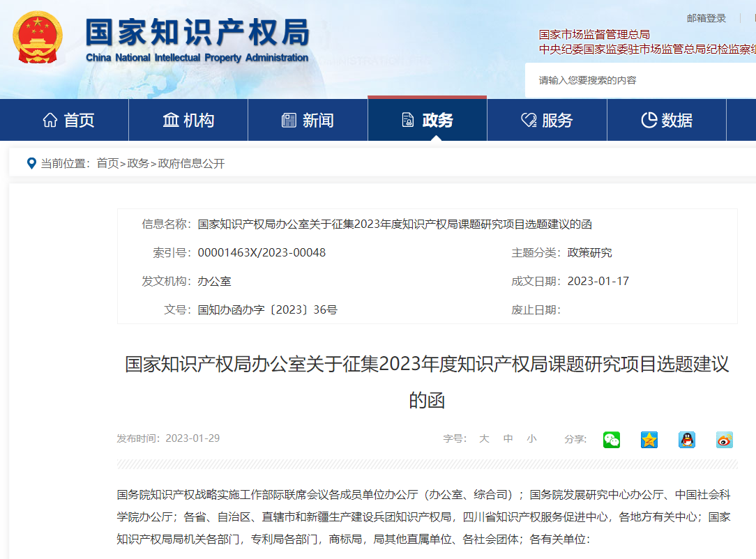Click the location pin icon in breadcrumb
The image size is (756, 559).
(x=31, y=163)
